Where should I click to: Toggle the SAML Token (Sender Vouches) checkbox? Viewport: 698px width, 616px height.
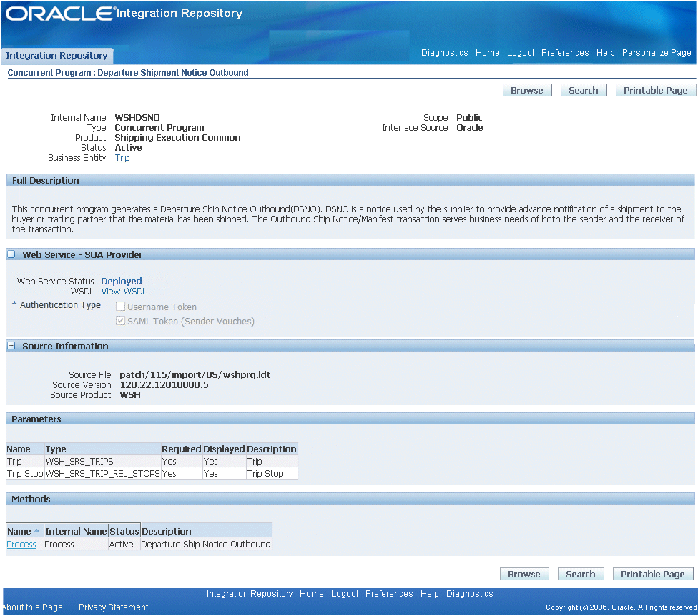pos(120,321)
